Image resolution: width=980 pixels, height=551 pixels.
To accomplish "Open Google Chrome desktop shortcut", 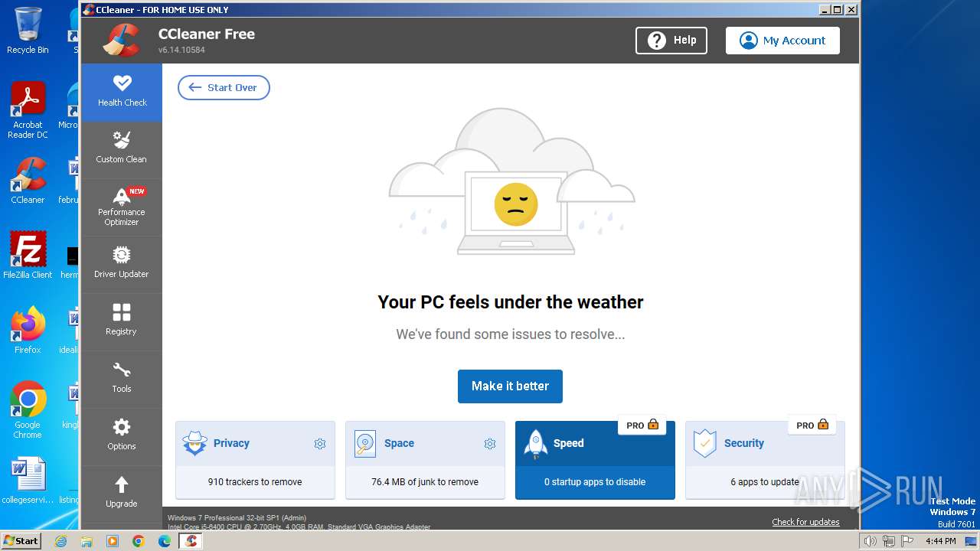I will 28,410.
